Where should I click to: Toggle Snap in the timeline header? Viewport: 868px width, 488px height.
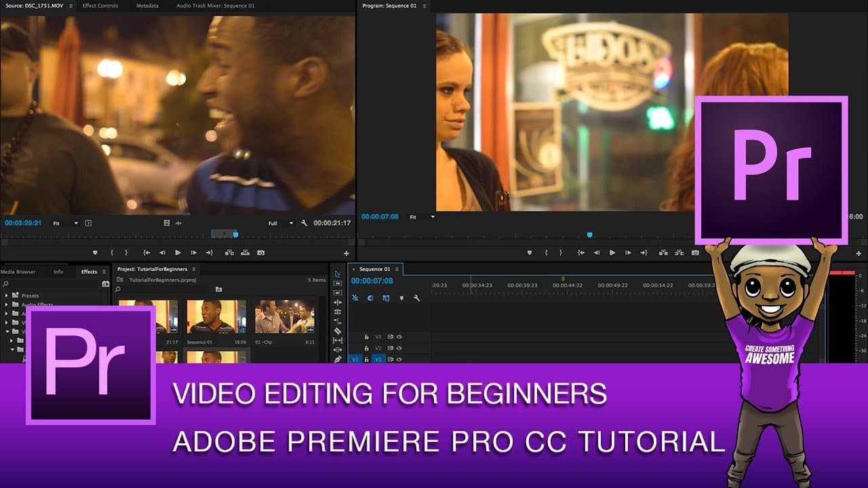[x=371, y=298]
